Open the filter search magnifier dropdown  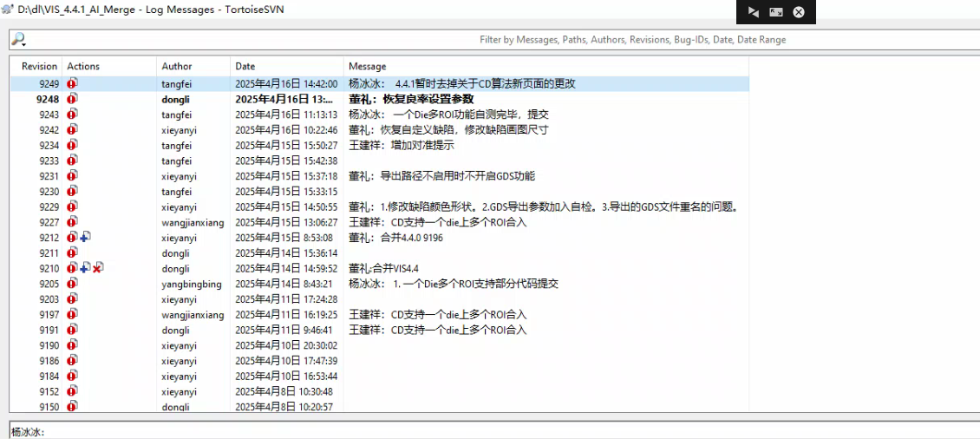(19, 39)
